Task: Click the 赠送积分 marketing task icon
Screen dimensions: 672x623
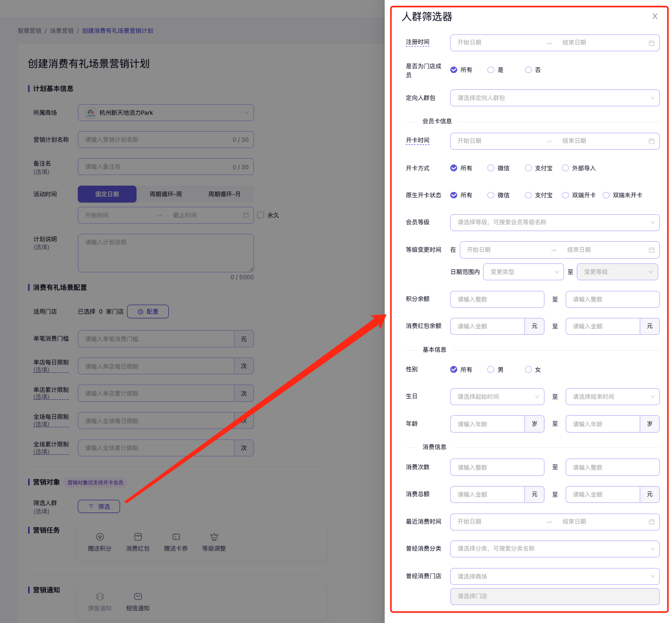Action: pyautogui.click(x=100, y=537)
